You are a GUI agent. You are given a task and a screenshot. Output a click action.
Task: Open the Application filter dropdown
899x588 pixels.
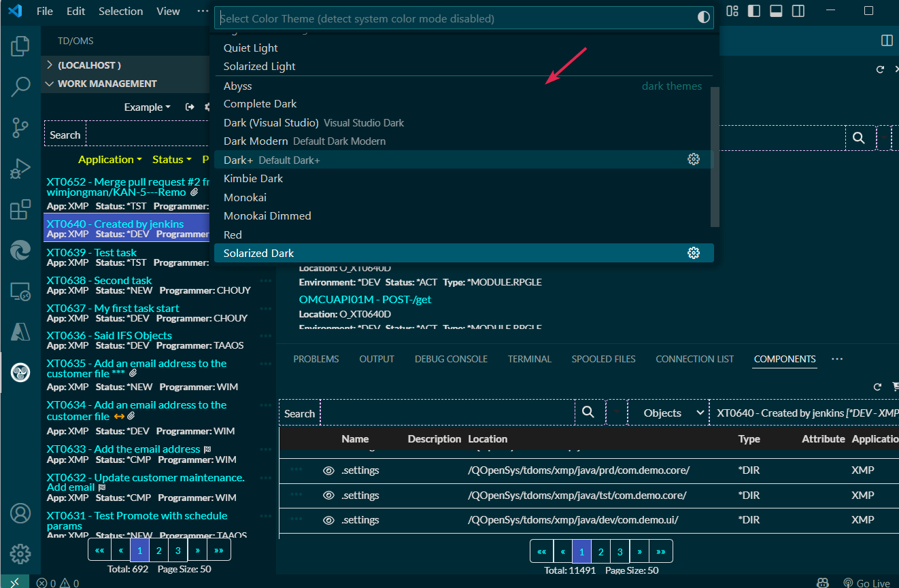(x=109, y=160)
